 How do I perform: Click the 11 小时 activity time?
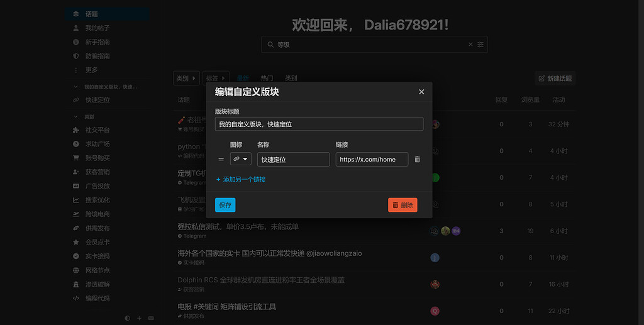559,258
